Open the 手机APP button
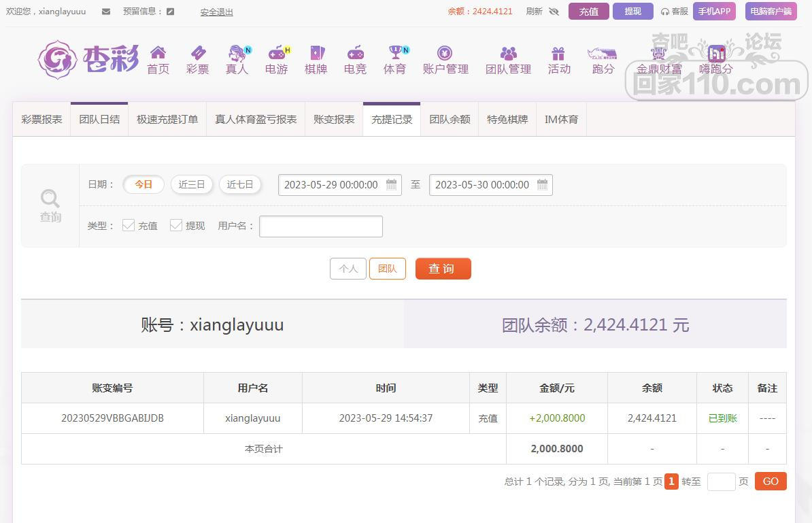812x523 pixels. click(x=714, y=12)
